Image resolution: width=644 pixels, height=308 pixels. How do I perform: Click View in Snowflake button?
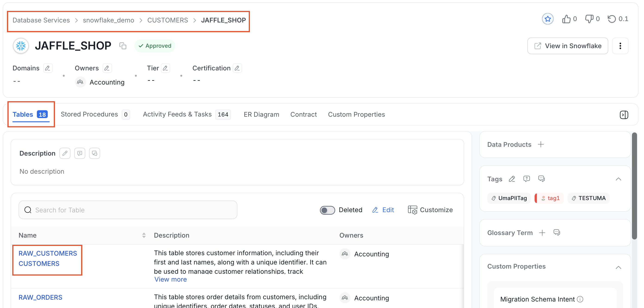(567, 46)
